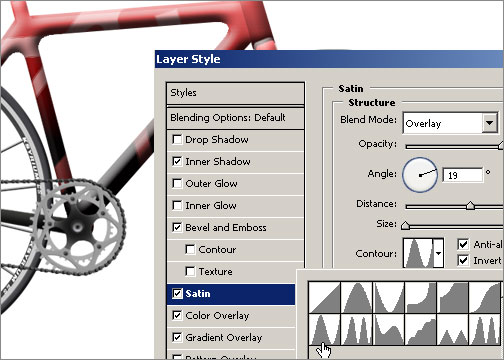Choose the Ring Double contour preset
This screenshot has width=504, height=360.
point(357,329)
